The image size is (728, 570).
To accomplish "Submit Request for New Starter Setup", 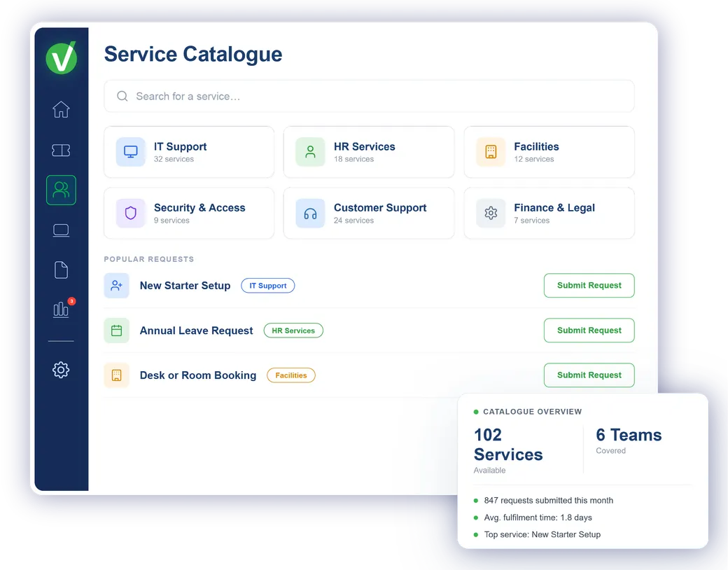I will [589, 285].
